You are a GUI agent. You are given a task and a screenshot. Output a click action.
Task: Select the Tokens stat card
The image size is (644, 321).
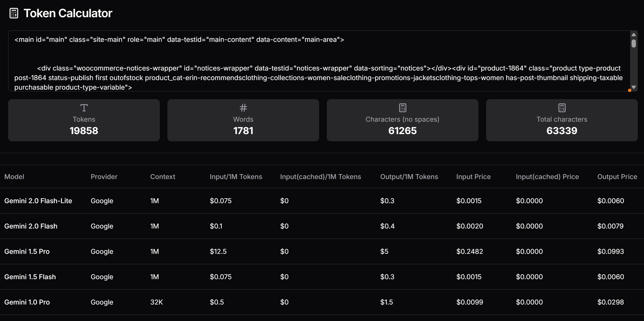click(x=84, y=120)
